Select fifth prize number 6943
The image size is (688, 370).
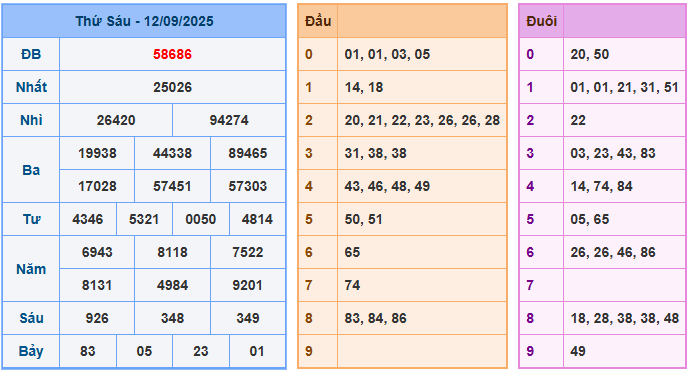pos(97,252)
